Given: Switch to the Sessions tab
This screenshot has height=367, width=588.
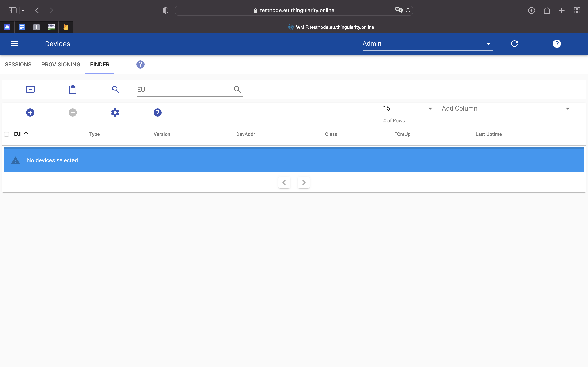Looking at the screenshot, I should click(18, 65).
